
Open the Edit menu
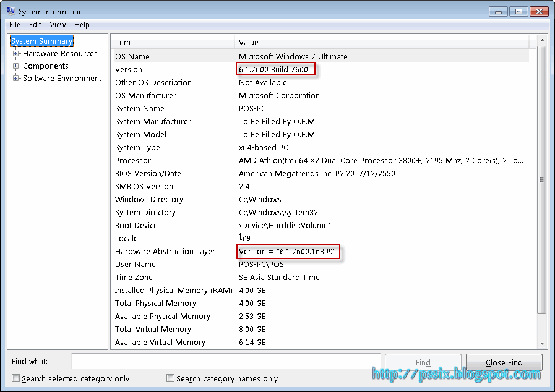click(x=35, y=25)
